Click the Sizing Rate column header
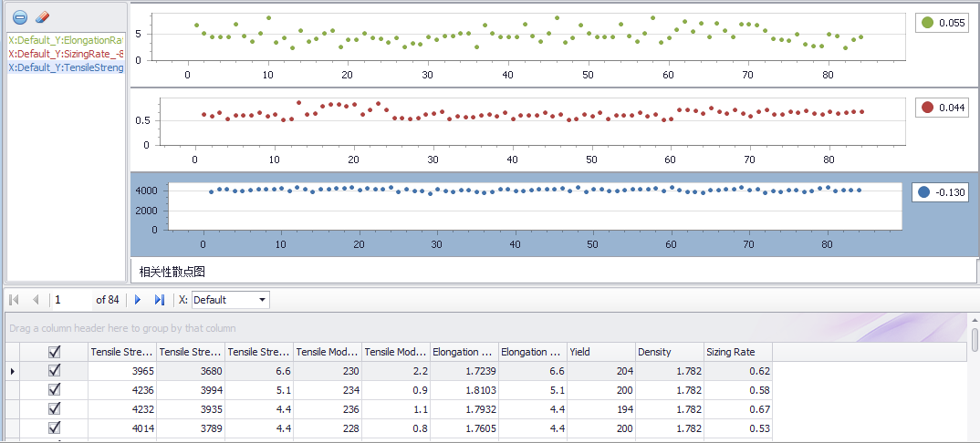The width and height of the screenshot is (980, 443). pyautogui.click(x=738, y=352)
